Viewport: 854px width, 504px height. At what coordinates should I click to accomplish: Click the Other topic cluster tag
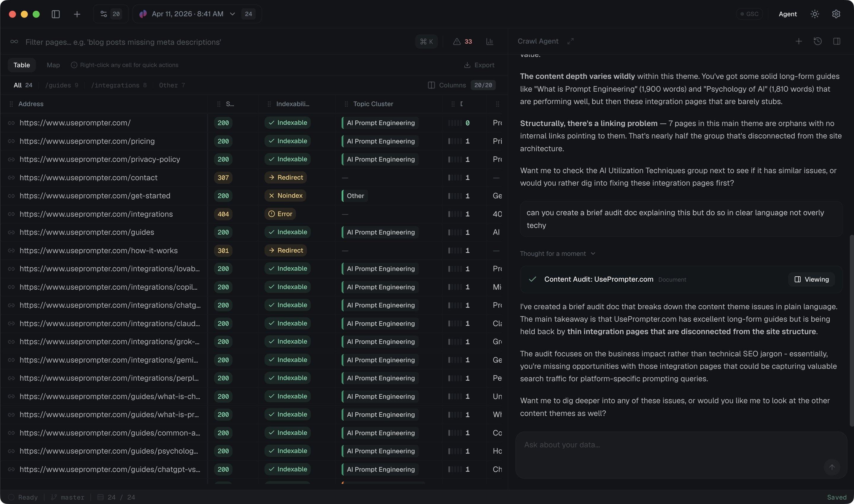click(355, 196)
